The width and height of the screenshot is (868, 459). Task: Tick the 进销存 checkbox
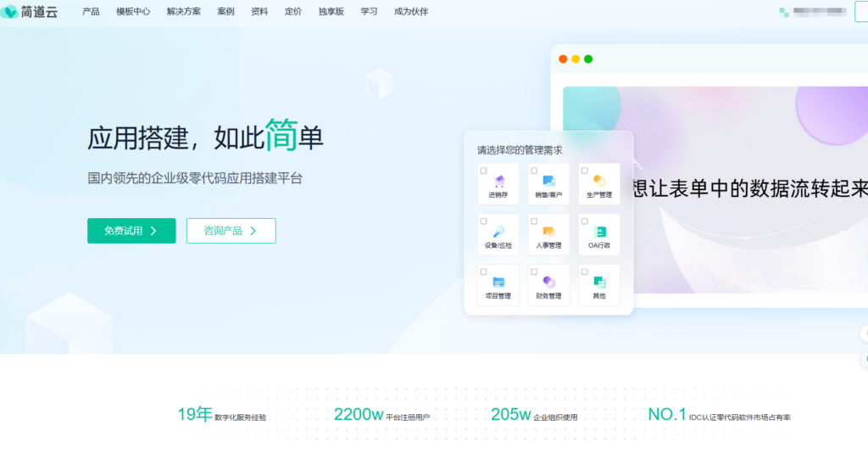[x=483, y=171]
